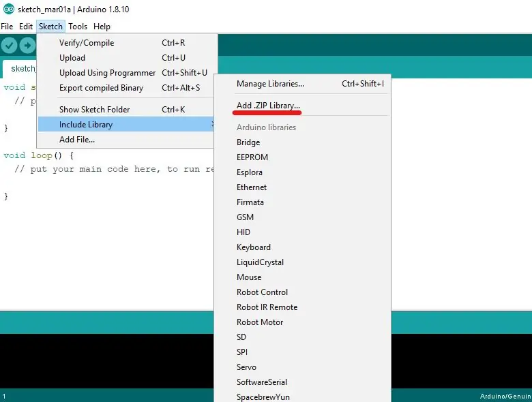Image resolution: width=532 pixels, height=402 pixels.
Task: Include the Mouse library
Action: (303, 277)
